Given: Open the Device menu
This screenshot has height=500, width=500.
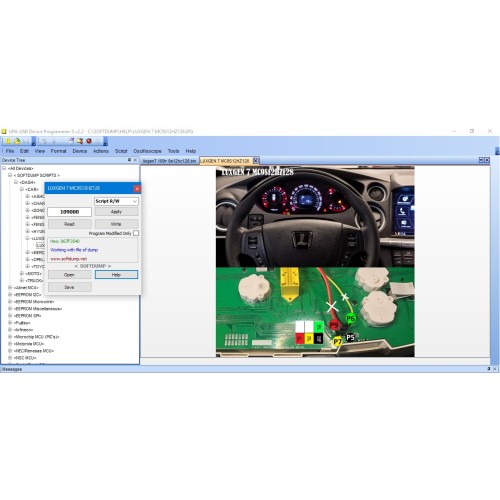Looking at the screenshot, I should click(80, 151).
